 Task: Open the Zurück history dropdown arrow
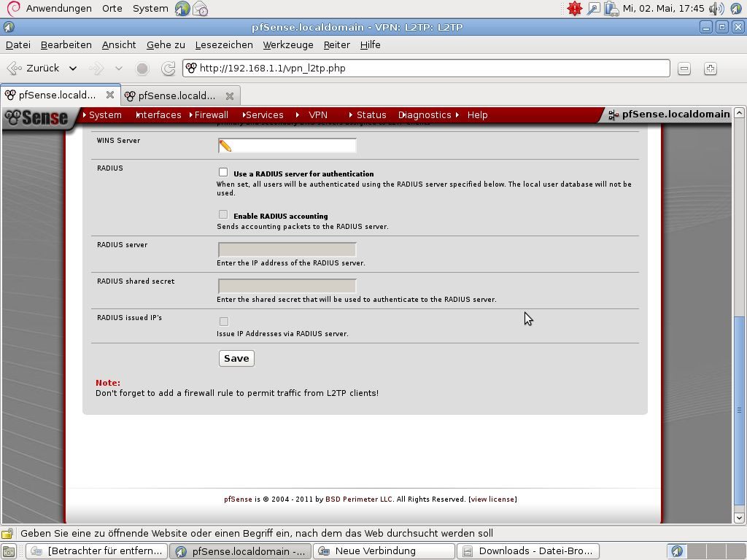[x=73, y=69]
